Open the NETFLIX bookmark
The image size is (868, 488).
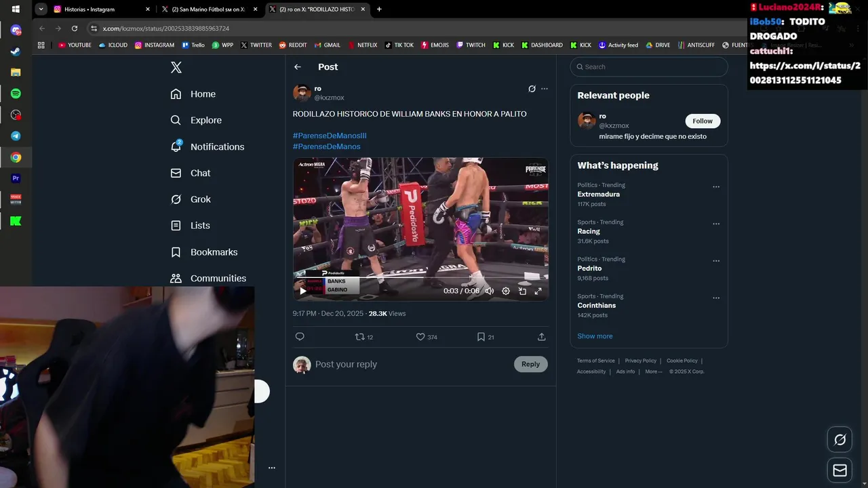click(x=363, y=45)
